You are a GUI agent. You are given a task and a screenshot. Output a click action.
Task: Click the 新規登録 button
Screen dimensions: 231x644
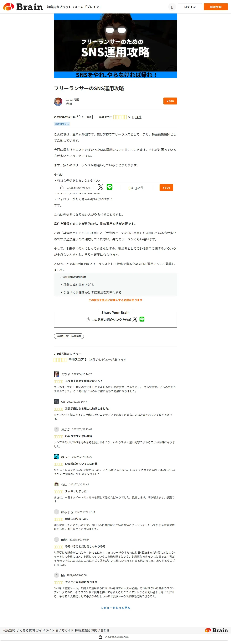point(216,7)
